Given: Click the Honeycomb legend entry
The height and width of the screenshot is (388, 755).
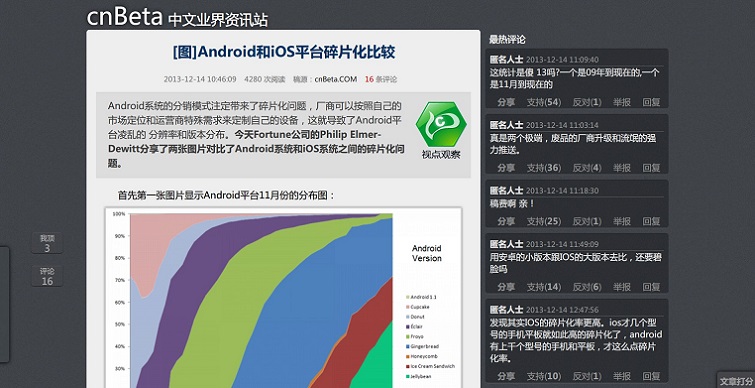Looking at the screenshot, I should coord(421,356).
